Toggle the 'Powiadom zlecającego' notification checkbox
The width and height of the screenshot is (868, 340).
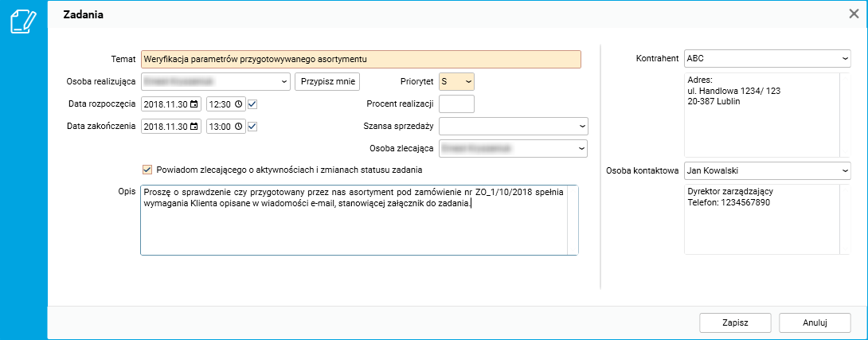point(147,169)
